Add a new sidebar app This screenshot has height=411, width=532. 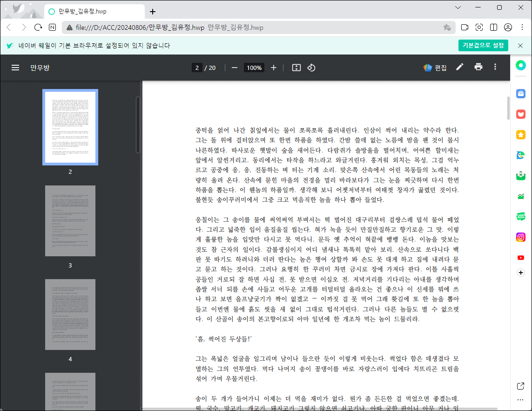pyautogui.click(x=520, y=273)
